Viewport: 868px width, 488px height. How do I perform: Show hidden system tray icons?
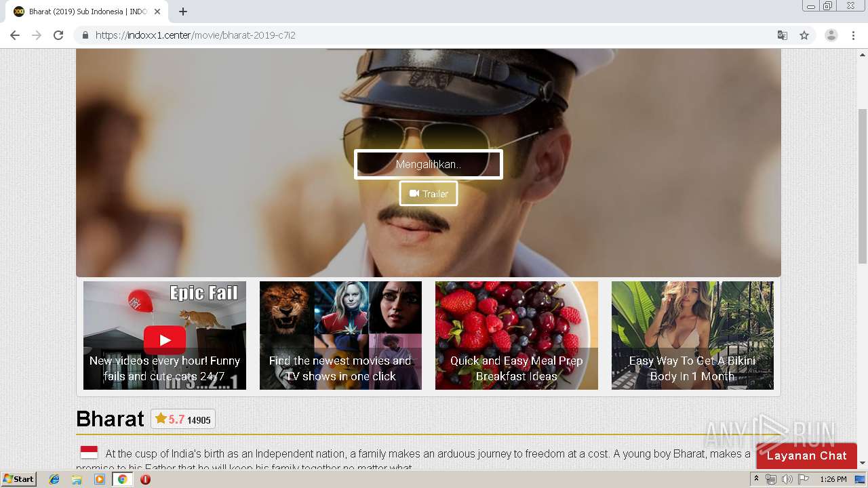tap(756, 479)
